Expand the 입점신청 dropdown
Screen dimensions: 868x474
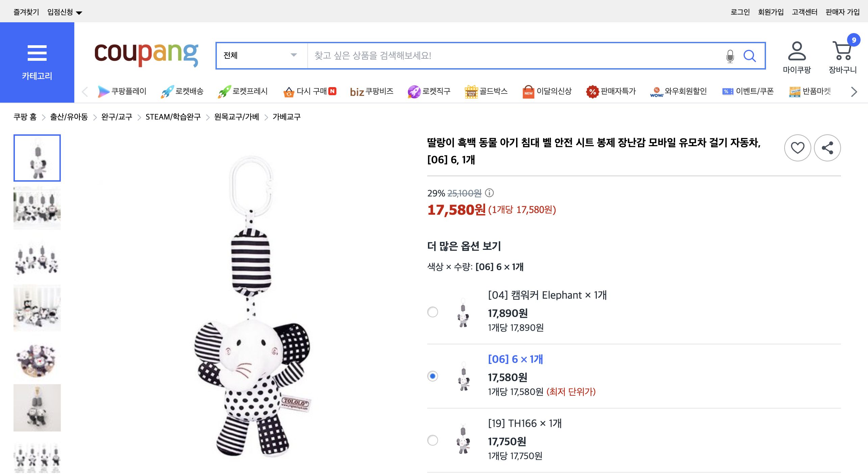coord(63,11)
